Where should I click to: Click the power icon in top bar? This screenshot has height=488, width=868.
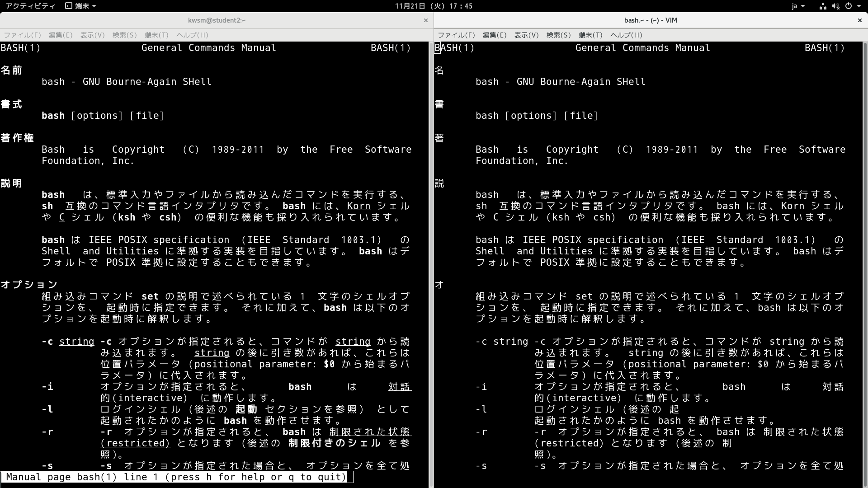tap(848, 6)
